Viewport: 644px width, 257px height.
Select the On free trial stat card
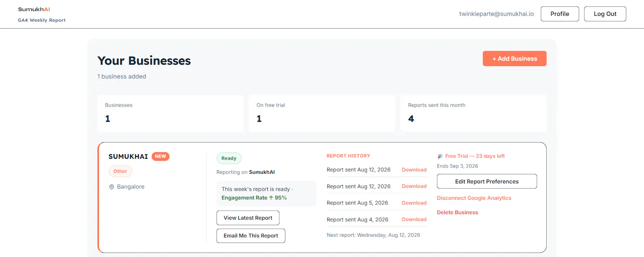pos(322,113)
